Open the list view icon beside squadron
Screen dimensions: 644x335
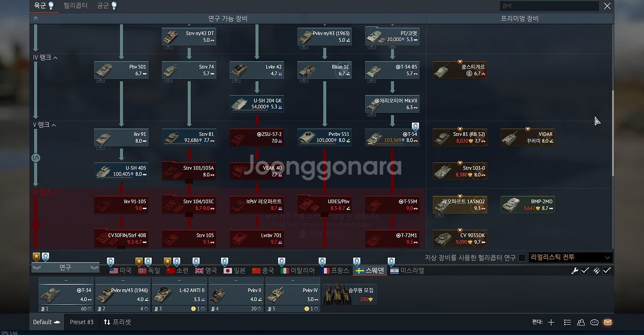[x=568, y=322]
